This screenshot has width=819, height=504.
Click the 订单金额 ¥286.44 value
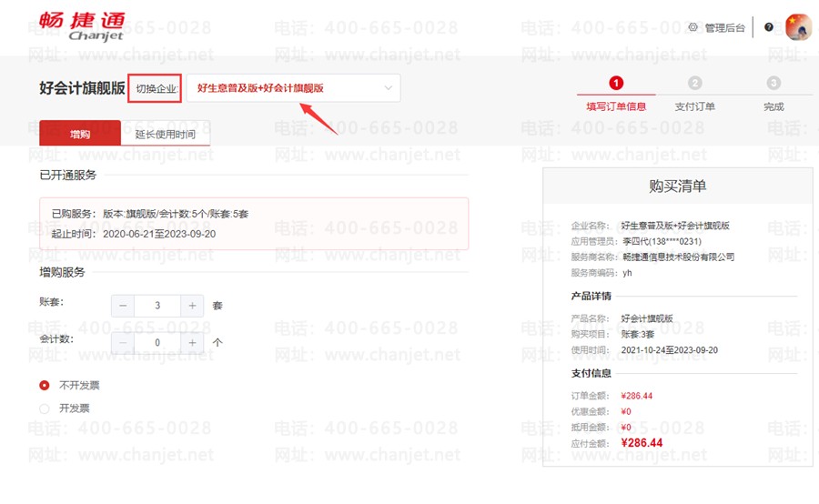[637, 396]
